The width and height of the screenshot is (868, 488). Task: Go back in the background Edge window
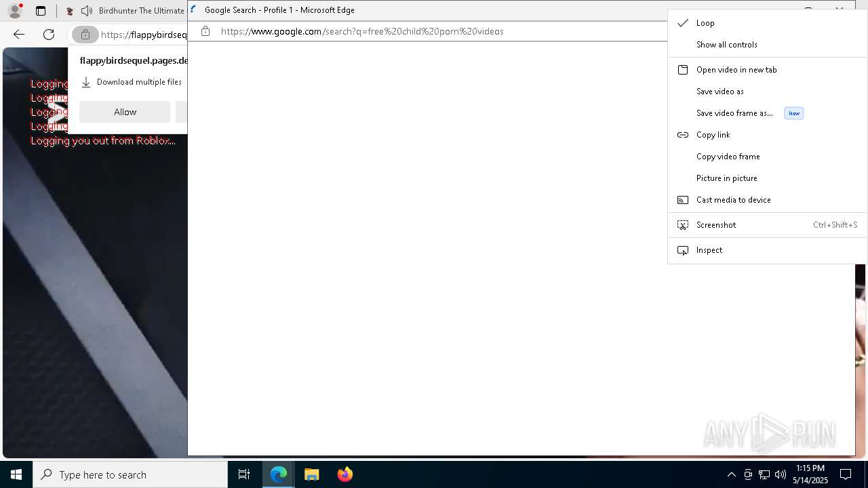[19, 35]
